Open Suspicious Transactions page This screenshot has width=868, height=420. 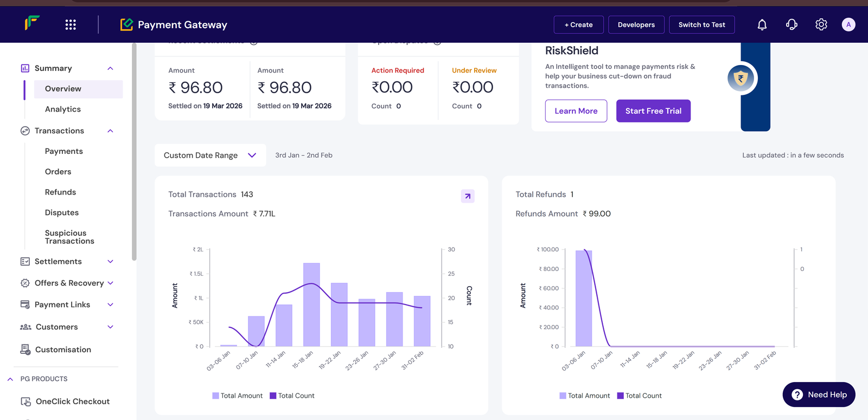click(x=69, y=237)
